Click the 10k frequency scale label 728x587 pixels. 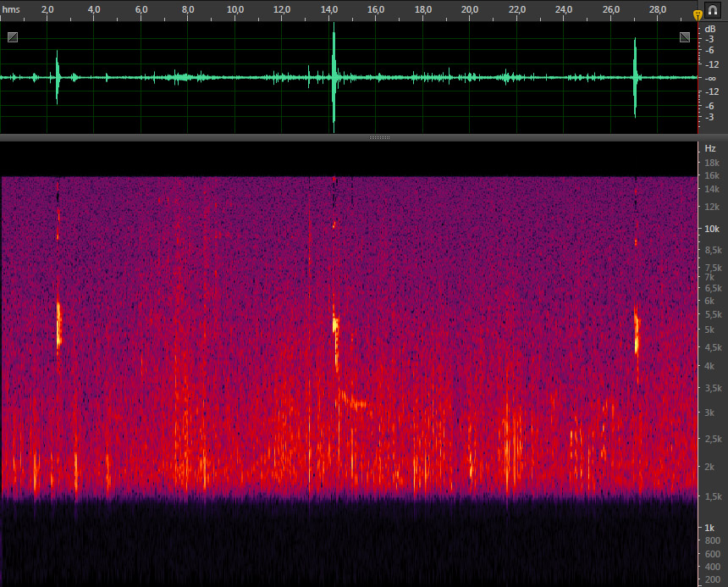pyautogui.click(x=712, y=229)
